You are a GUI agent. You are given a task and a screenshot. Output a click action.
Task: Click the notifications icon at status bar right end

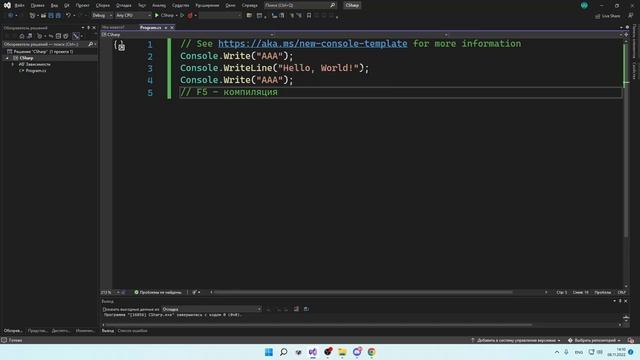631,340
